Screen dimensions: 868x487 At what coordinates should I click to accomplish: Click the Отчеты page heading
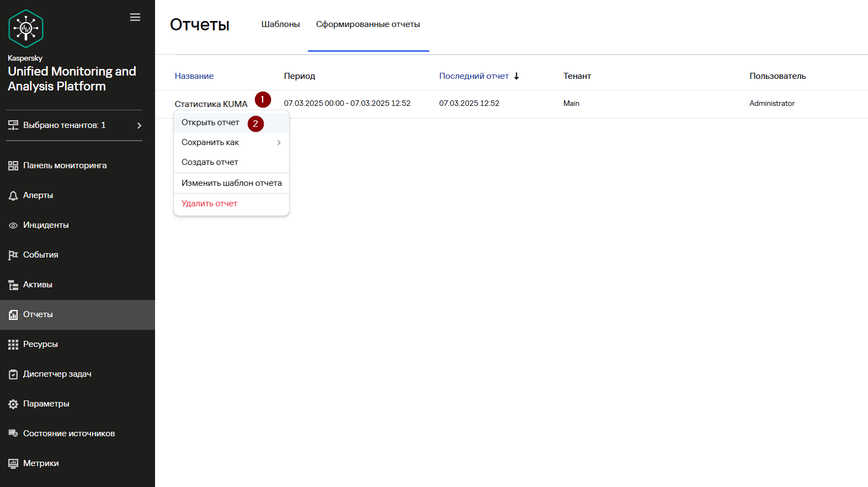click(200, 25)
